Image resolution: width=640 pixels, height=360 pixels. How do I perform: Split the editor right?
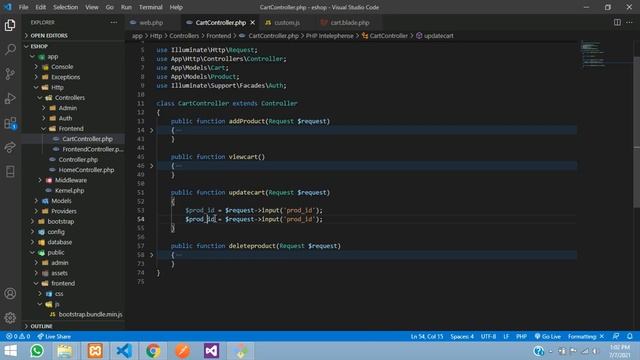pos(617,22)
